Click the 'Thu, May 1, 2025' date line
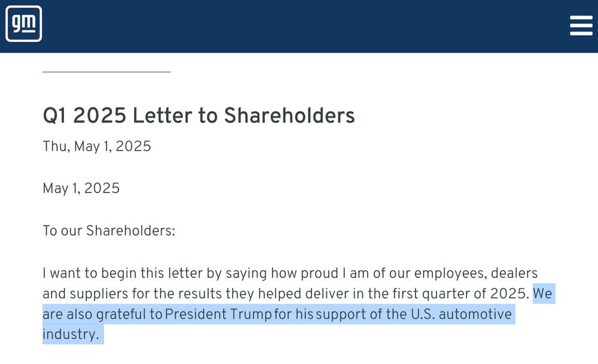The width and height of the screenshot is (598, 364). 97,146
